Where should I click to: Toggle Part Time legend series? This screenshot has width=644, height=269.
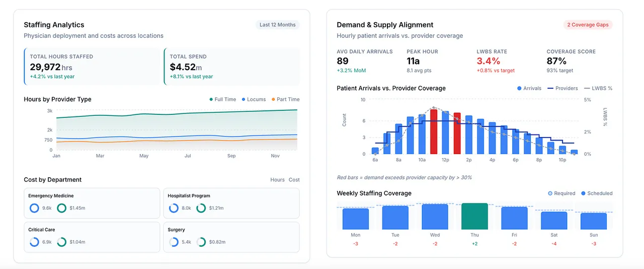point(285,99)
